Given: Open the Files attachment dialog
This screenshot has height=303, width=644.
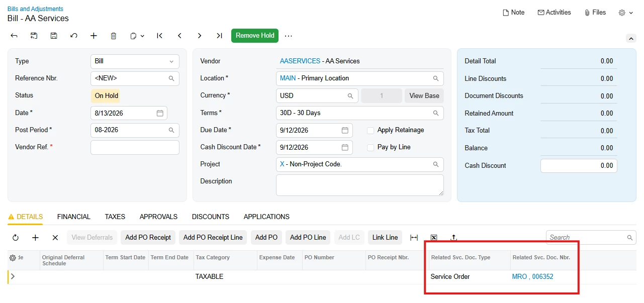Looking at the screenshot, I should click(595, 13).
